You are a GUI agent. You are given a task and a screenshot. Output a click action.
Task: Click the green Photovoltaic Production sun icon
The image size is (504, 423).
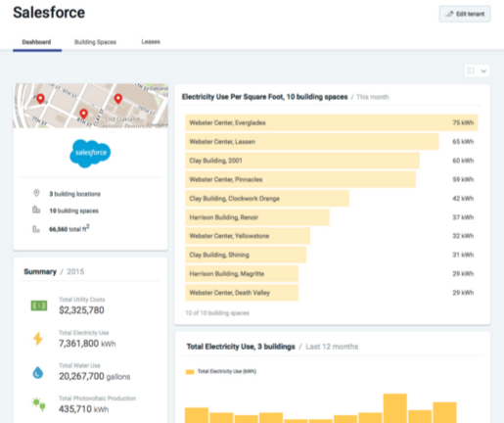(38, 404)
